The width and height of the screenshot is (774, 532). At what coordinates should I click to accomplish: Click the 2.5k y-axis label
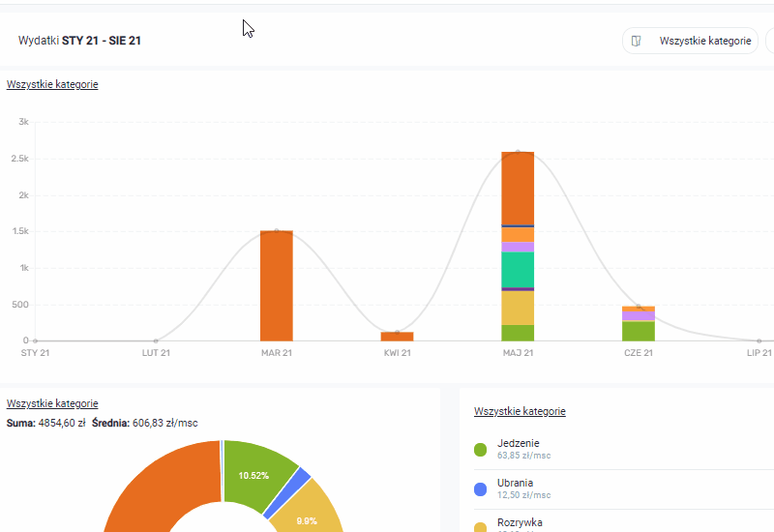click(x=19, y=159)
